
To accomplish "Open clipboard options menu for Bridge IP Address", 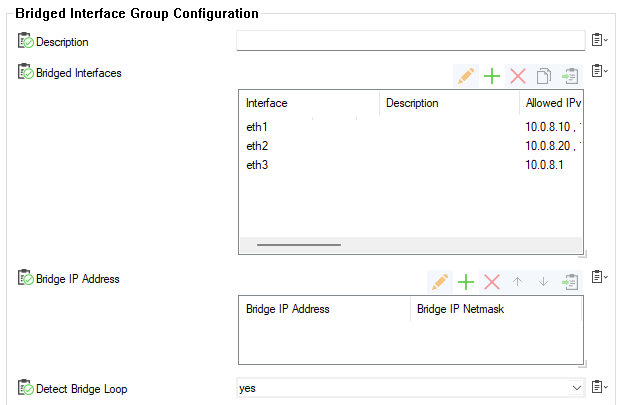I will 598,277.
